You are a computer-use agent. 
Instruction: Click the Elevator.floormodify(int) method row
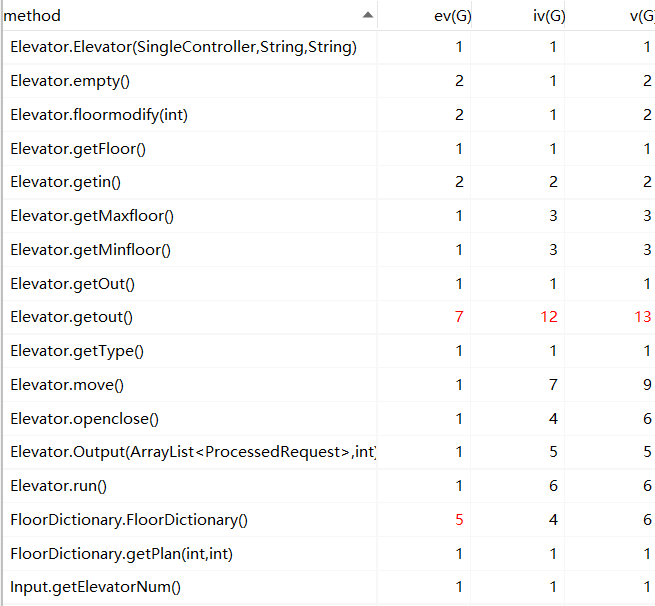[99, 115]
